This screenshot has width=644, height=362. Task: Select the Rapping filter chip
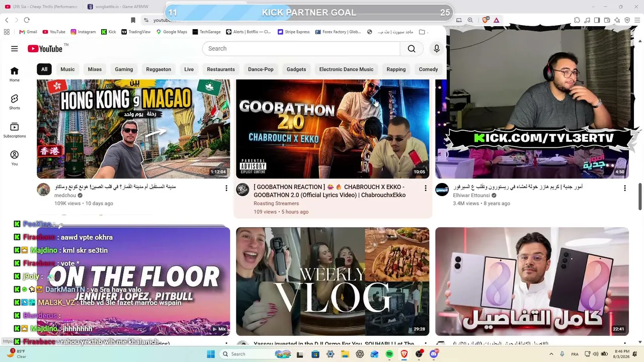(396, 69)
